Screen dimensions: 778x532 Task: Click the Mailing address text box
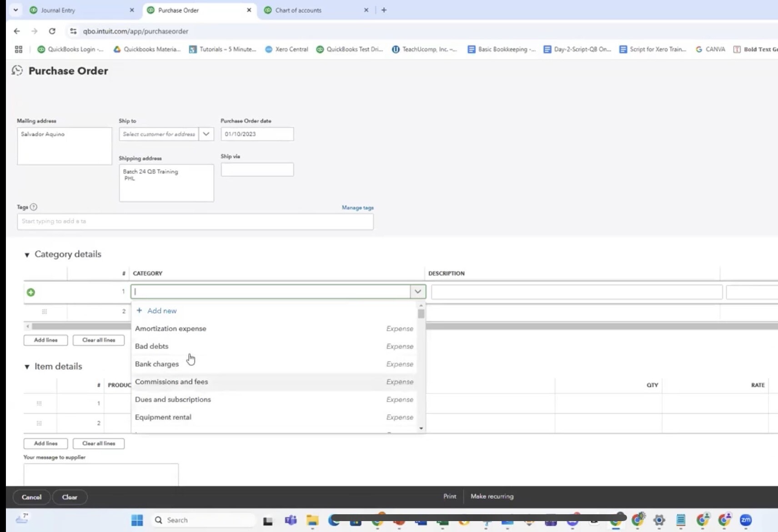tap(65, 146)
